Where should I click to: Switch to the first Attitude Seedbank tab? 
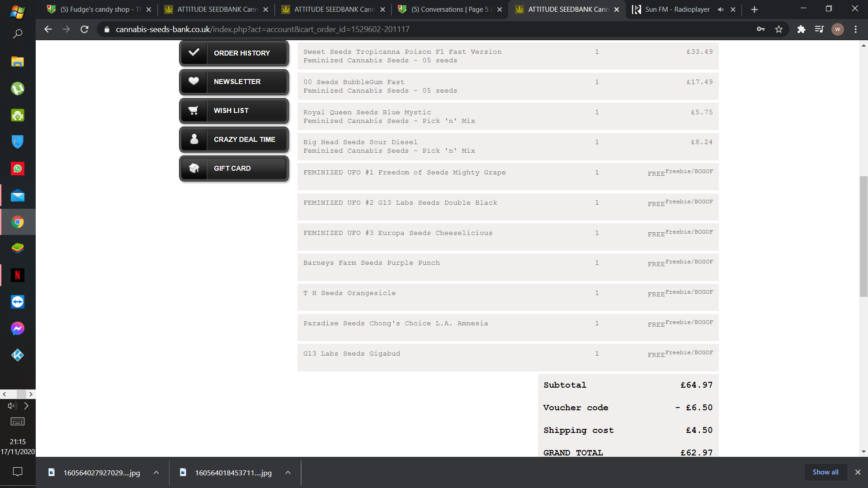[217, 9]
